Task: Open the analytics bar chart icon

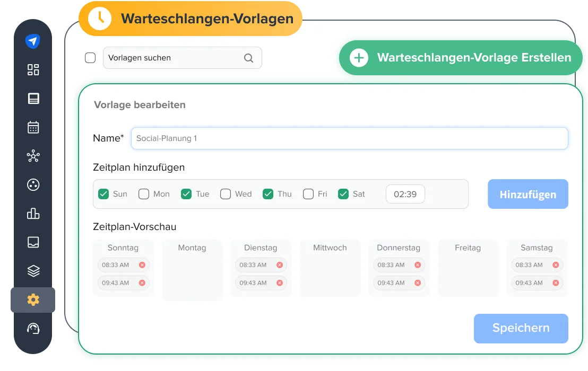Action: [33, 214]
